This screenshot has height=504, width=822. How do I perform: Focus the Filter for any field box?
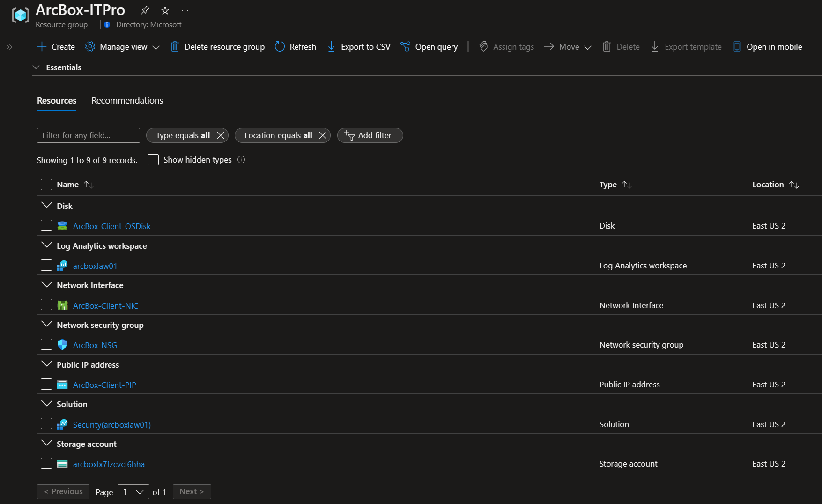89,135
